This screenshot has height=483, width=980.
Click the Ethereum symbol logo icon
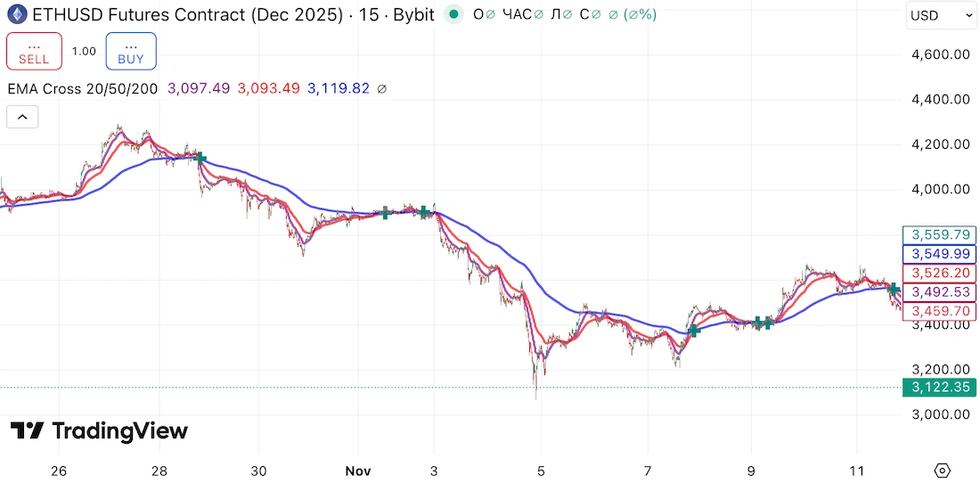point(16,15)
